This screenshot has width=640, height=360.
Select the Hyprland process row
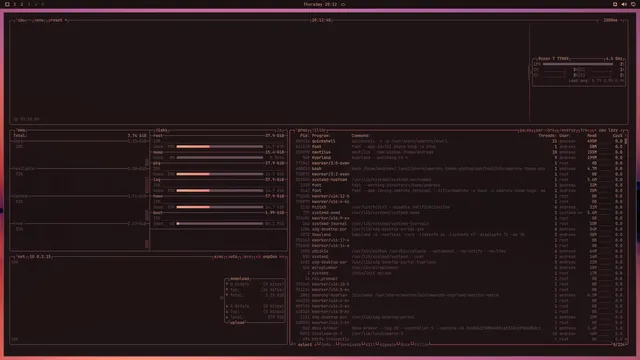coord(460,158)
